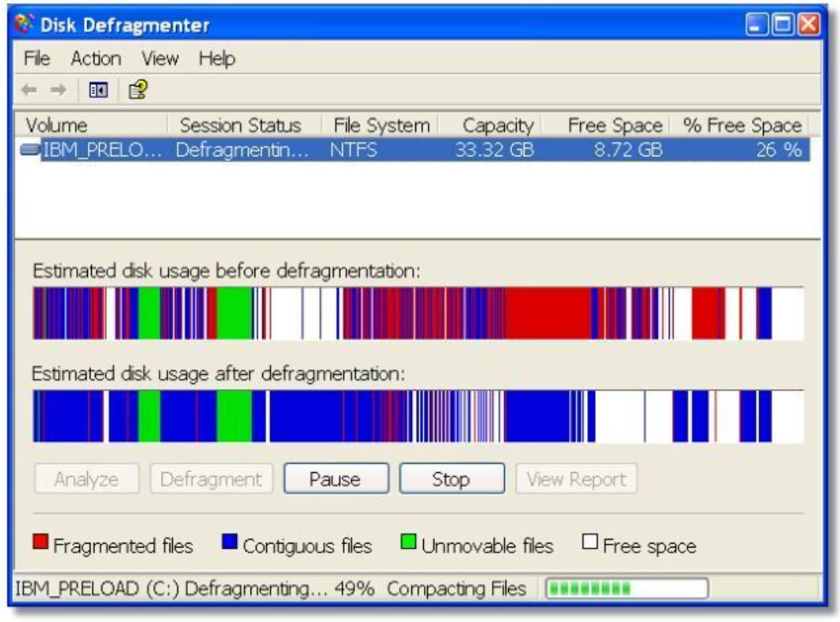This screenshot has width=840, height=622.
Task: Sort by the Capacity column header
Action: (498, 125)
